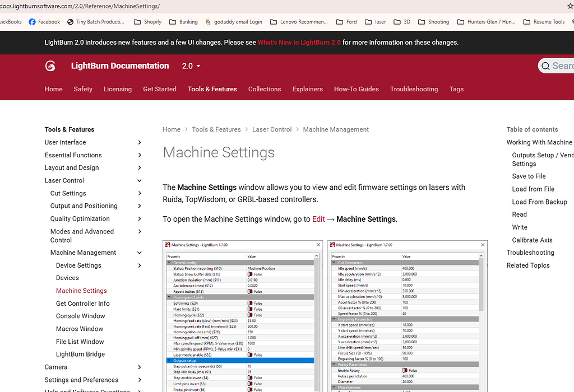Screen dimensions: 574x392
Task: Click right Machine Settings screenshot image
Action: point(408,316)
